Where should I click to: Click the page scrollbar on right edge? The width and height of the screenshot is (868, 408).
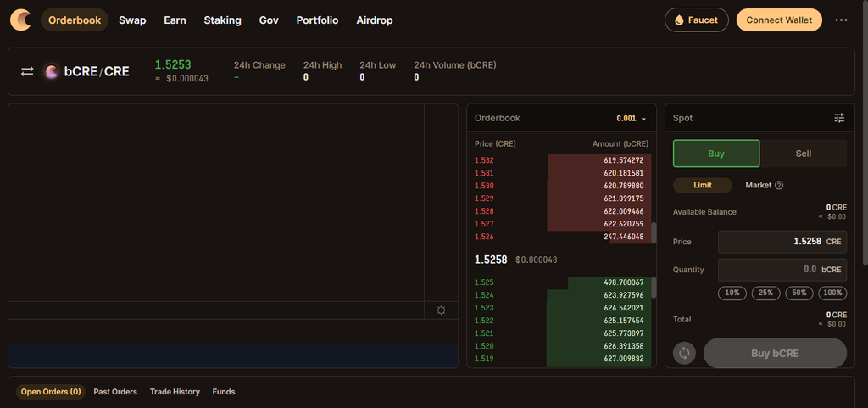[x=865, y=133]
